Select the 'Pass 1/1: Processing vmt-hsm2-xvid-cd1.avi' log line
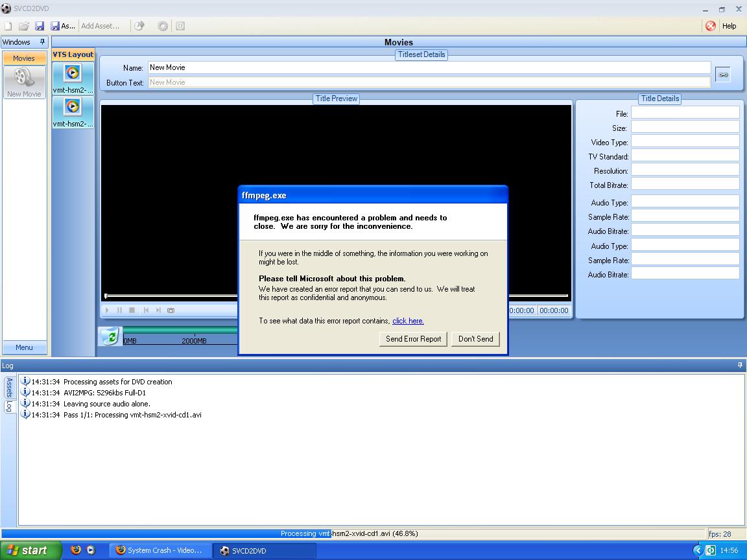The image size is (747, 560). pyautogui.click(x=132, y=415)
